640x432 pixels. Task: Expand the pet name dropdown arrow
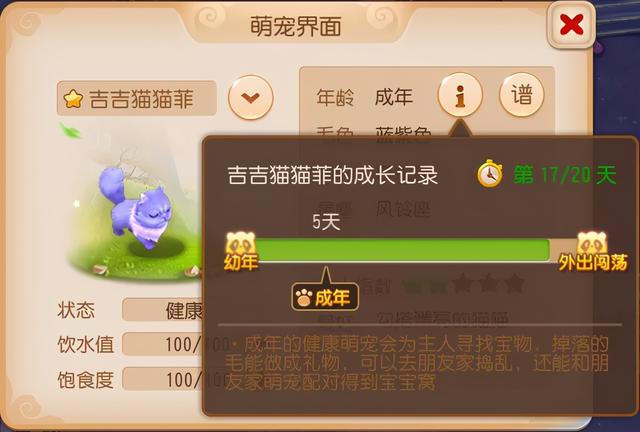251,97
